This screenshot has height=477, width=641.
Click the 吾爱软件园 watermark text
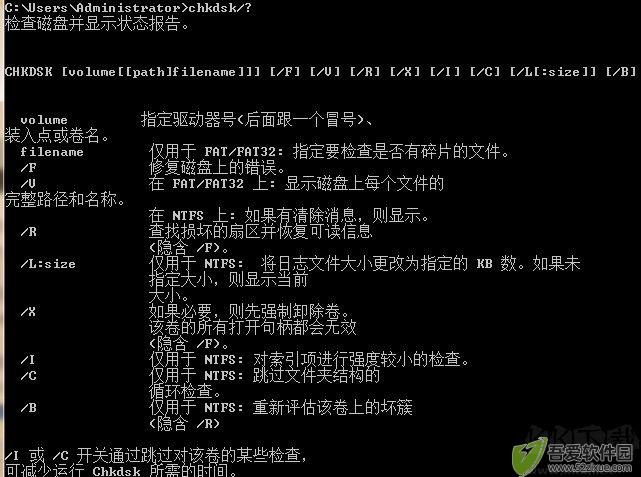coord(589,452)
